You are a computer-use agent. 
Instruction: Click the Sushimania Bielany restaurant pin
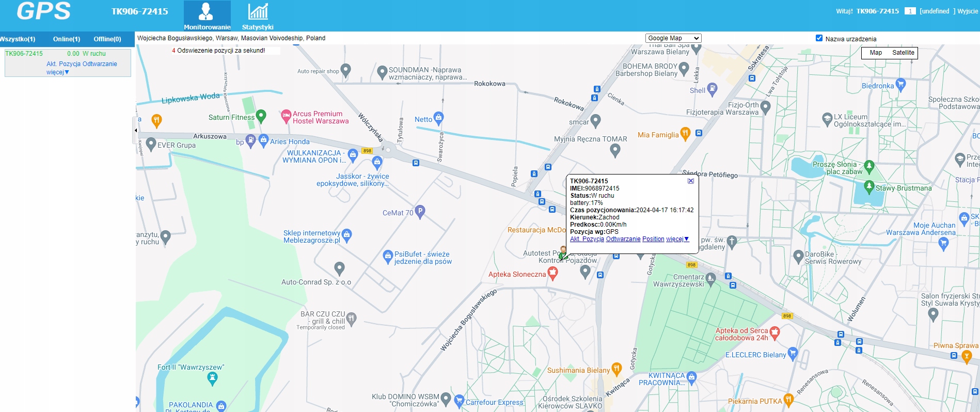click(617, 369)
